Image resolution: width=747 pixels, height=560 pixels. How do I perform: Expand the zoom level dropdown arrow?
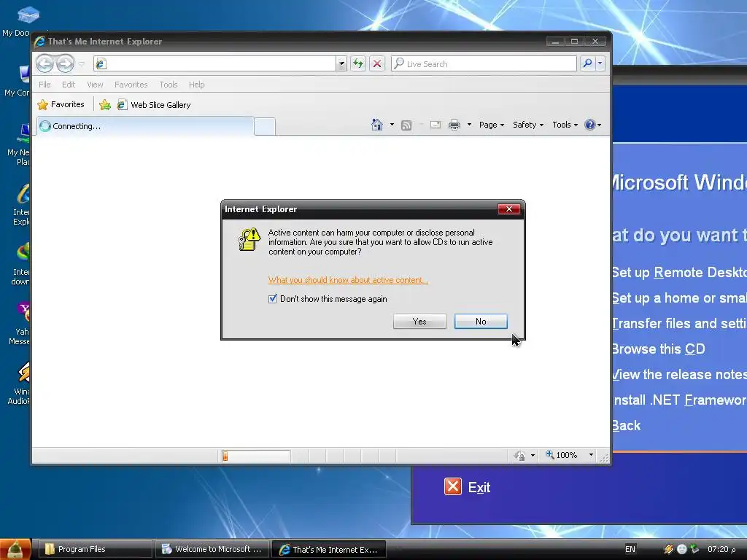[x=591, y=455]
